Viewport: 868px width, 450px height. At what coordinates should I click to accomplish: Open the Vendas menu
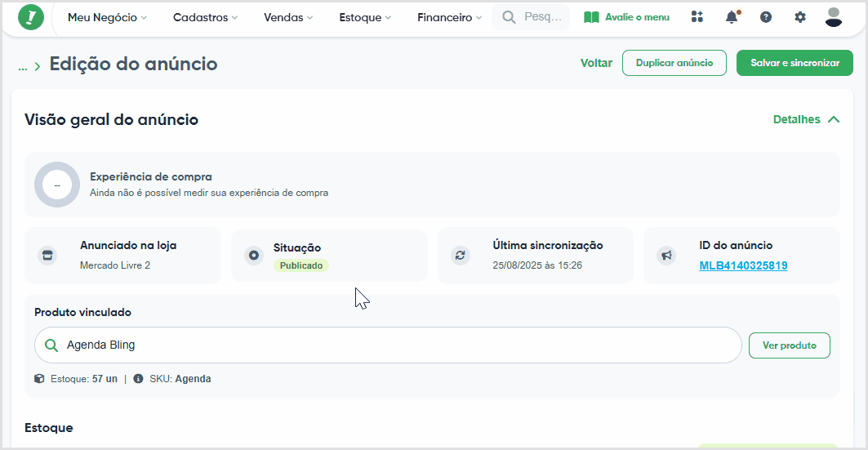(288, 17)
